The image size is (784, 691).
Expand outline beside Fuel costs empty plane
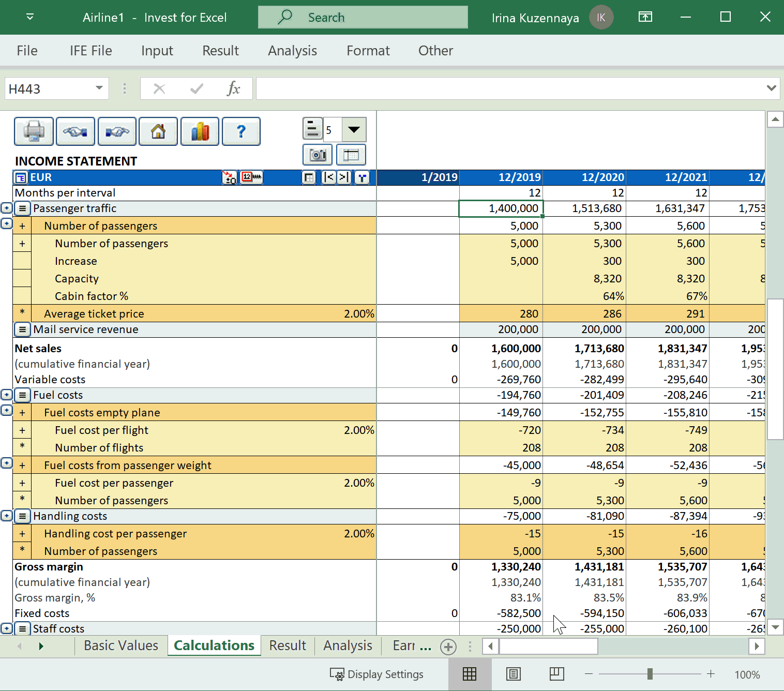pyautogui.click(x=6, y=410)
